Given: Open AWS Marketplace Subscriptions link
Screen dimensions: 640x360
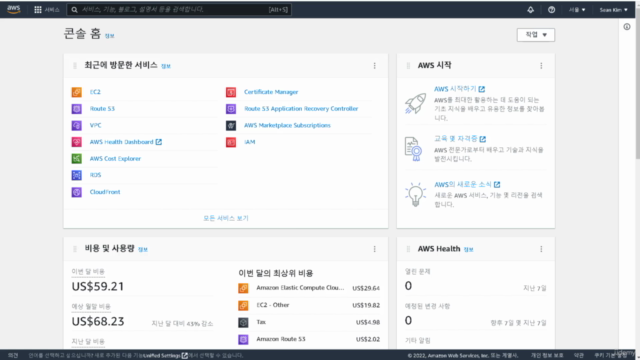Looking at the screenshot, I should pos(287,125).
